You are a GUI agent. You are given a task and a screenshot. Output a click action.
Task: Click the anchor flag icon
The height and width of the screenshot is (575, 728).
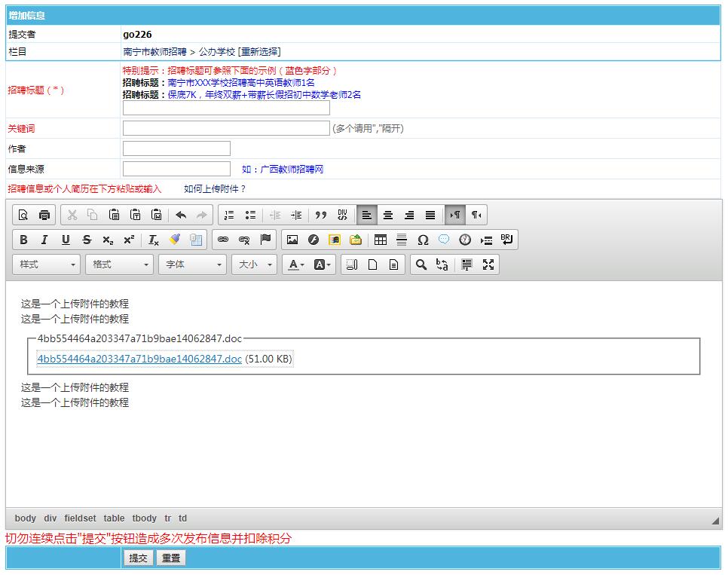coord(265,240)
